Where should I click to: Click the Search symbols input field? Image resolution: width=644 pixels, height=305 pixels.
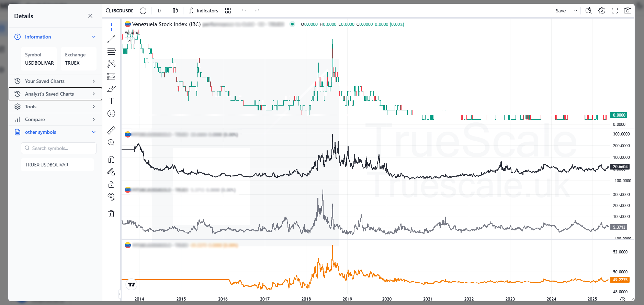pos(59,148)
